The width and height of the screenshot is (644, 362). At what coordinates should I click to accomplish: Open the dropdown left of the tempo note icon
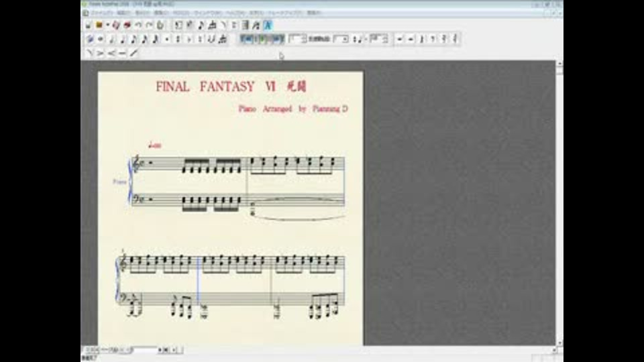point(341,39)
